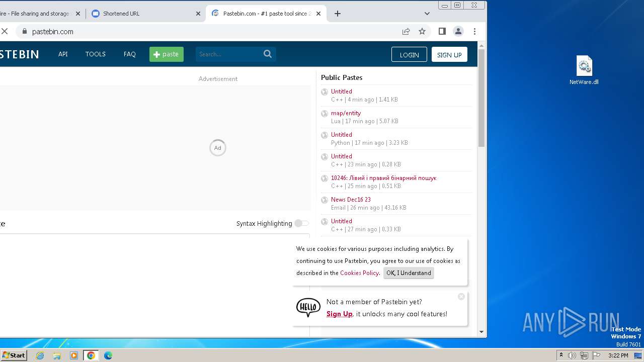Open the Windows Start button
This screenshot has width=644, height=362.
coord(14,355)
